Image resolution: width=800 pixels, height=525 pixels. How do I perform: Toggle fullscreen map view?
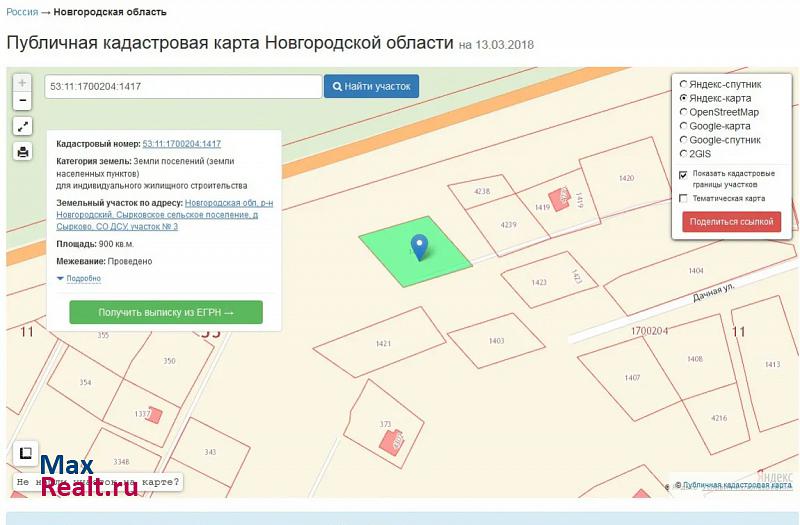pyautogui.click(x=22, y=127)
